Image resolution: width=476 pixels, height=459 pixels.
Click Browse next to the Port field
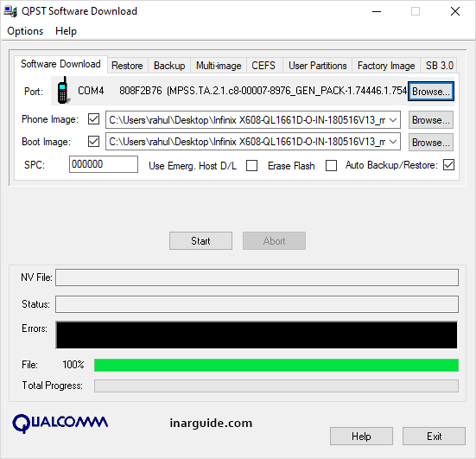(x=431, y=91)
